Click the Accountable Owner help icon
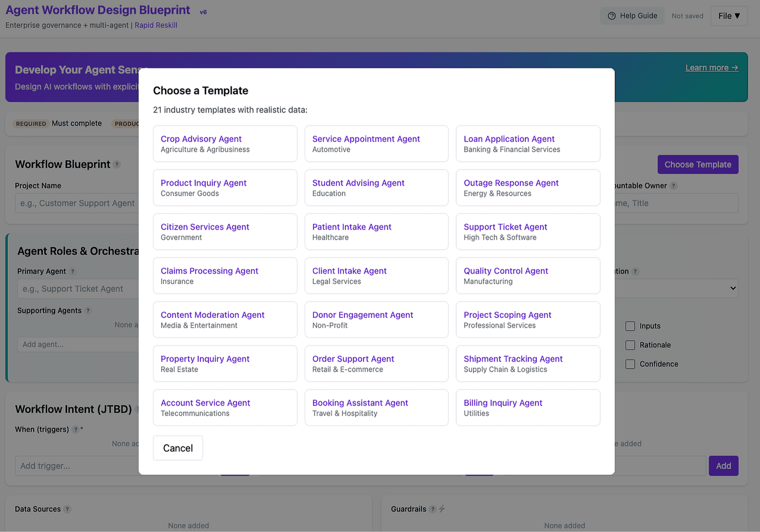760x532 pixels. click(x=674, y=185)
